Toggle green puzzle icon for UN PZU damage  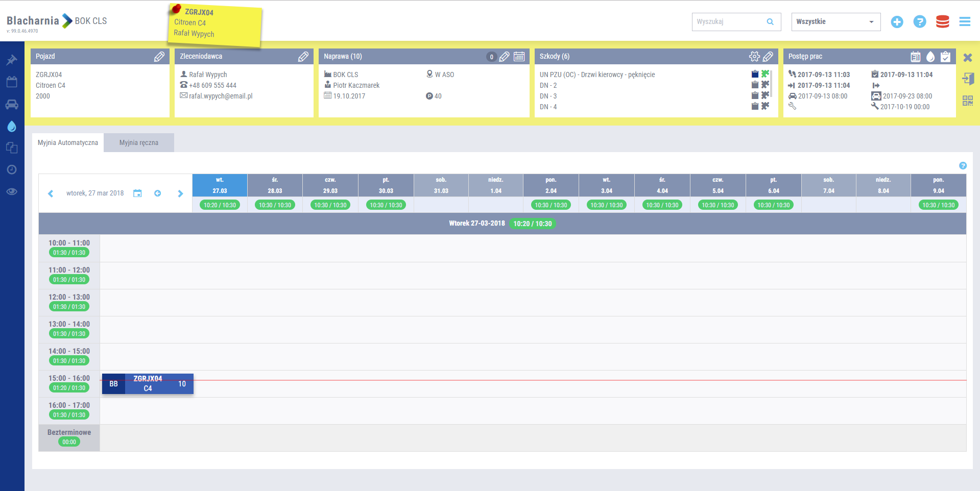(x=765, y=74)
